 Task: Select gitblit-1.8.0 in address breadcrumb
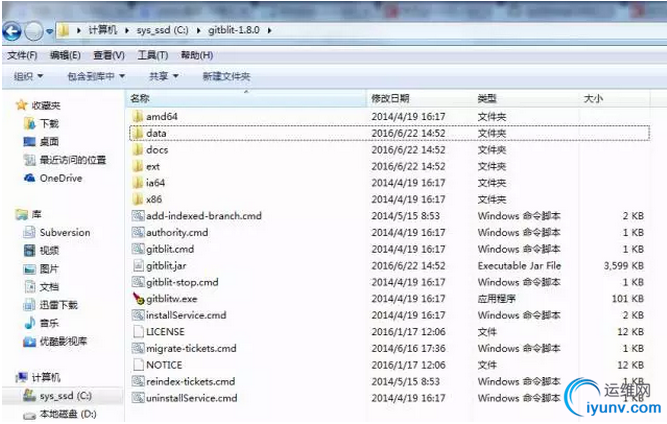pyautogui.click(x=234, y=30)
